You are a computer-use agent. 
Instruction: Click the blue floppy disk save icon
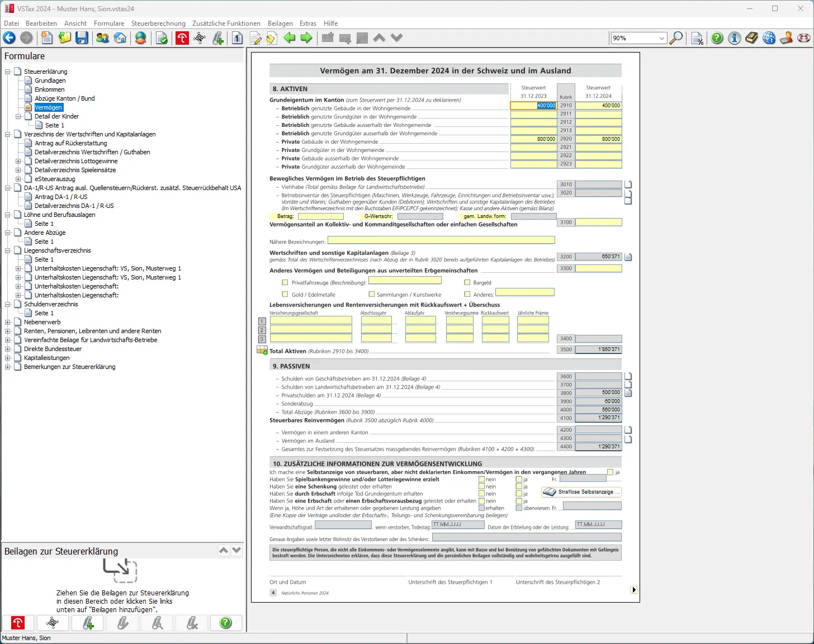[x=82, y=38]
